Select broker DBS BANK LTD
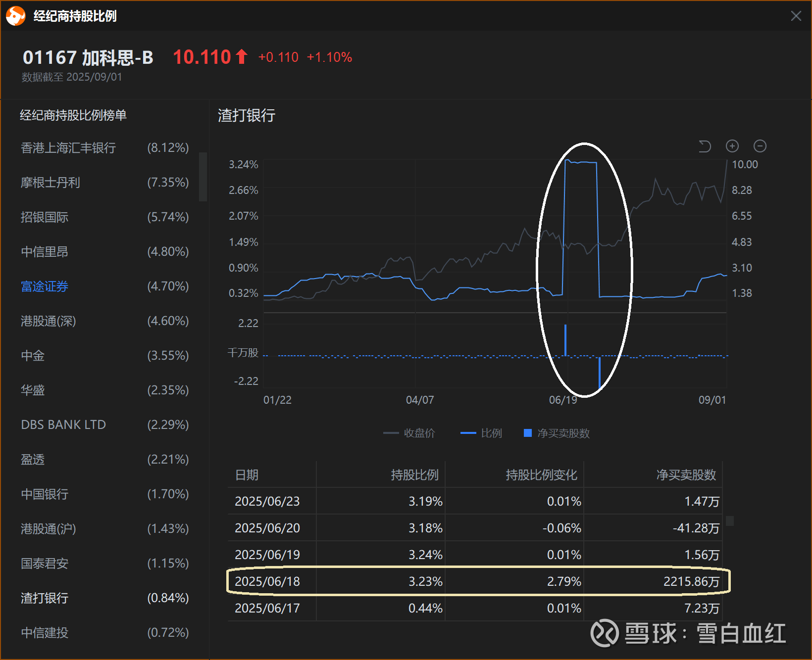812x660 pixels. [x=104, y=425]
